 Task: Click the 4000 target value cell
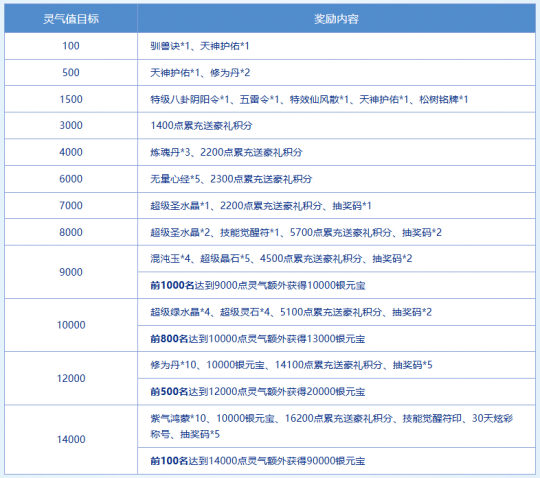pos(71,152)
